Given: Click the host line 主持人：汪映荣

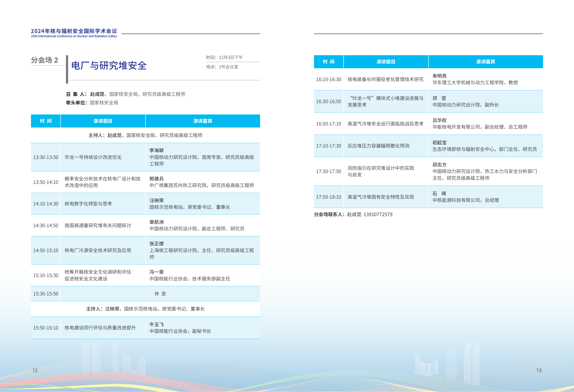Looking at the screenshot, I should click(x=145, y=309).
